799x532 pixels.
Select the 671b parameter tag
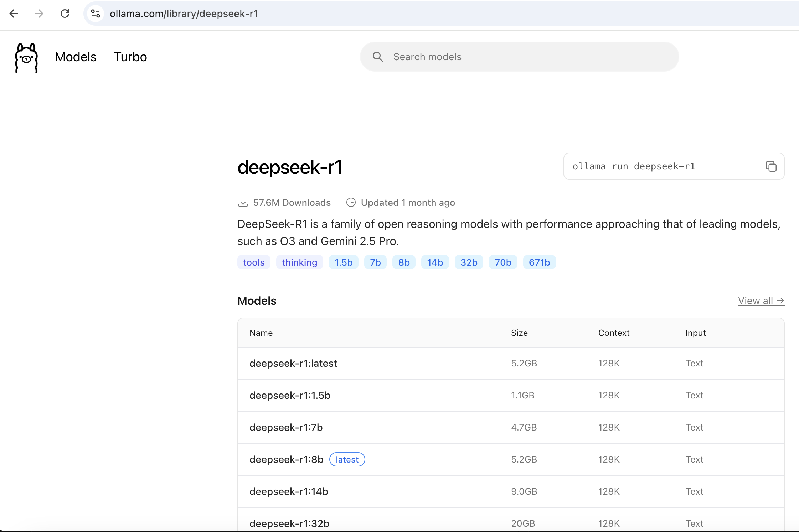tap(539, 262)
